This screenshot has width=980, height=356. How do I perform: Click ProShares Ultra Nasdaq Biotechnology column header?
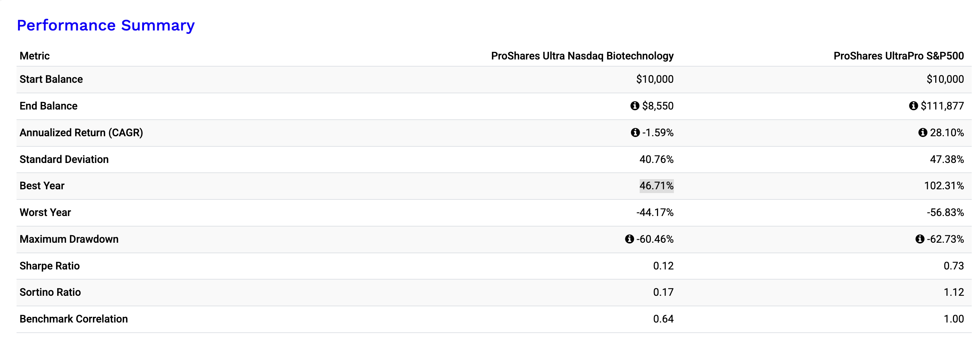(x=582, y=56)
